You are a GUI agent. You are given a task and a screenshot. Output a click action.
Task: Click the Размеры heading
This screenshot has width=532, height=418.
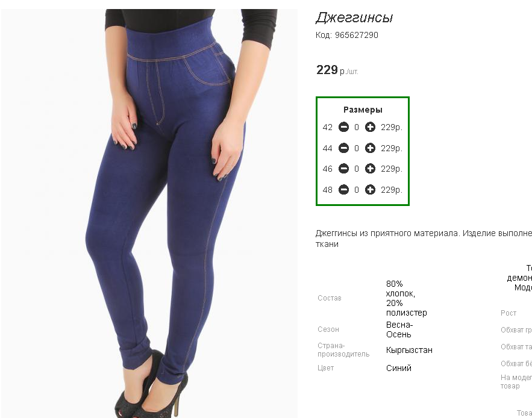(363, 110)
